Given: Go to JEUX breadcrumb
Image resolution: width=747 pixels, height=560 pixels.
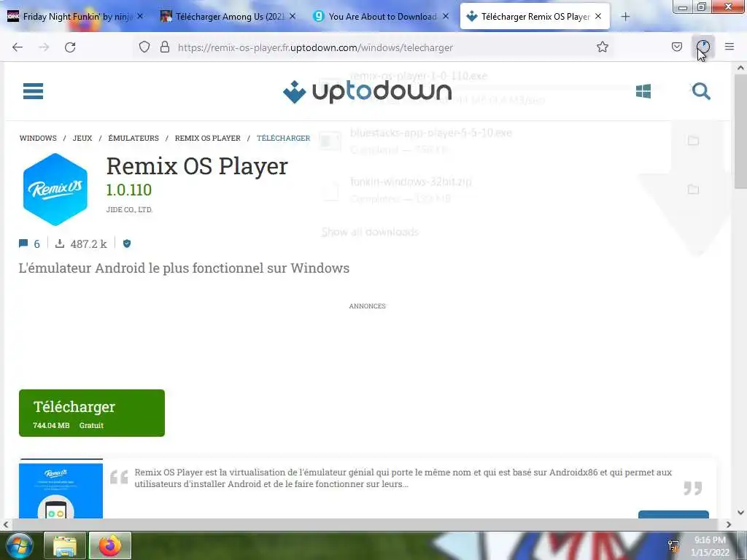Looking at the screenshot, I should [x=82, y=138].
